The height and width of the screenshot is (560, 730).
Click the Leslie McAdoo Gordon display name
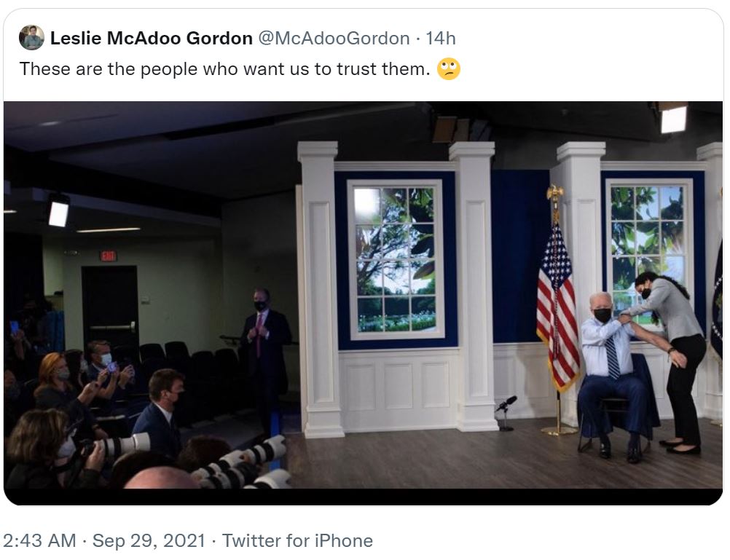pos(152,38)
